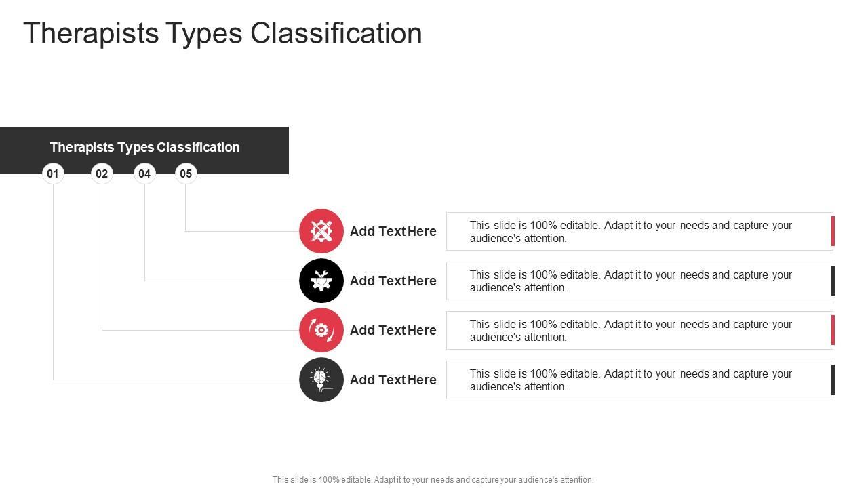868x488 pixels.
Task: Select Add Text Here beside cycle-gear icon
Action: (393, 330)
